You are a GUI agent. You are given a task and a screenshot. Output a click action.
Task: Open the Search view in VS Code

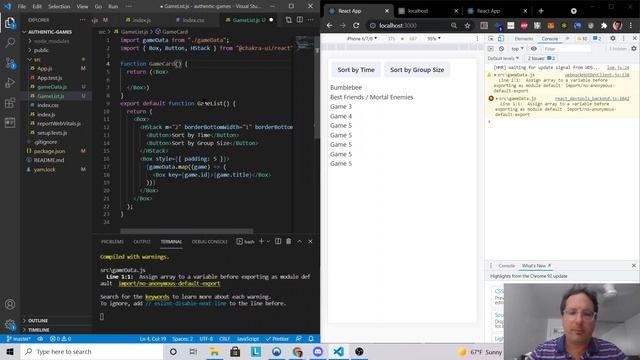tap(10, 42)
